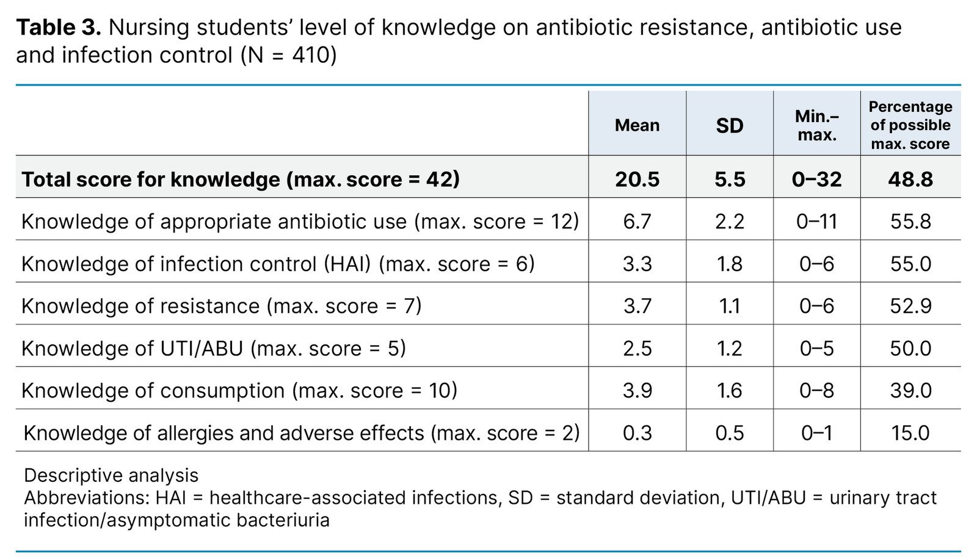Click the 0–32 range cell

click(817, 179)
